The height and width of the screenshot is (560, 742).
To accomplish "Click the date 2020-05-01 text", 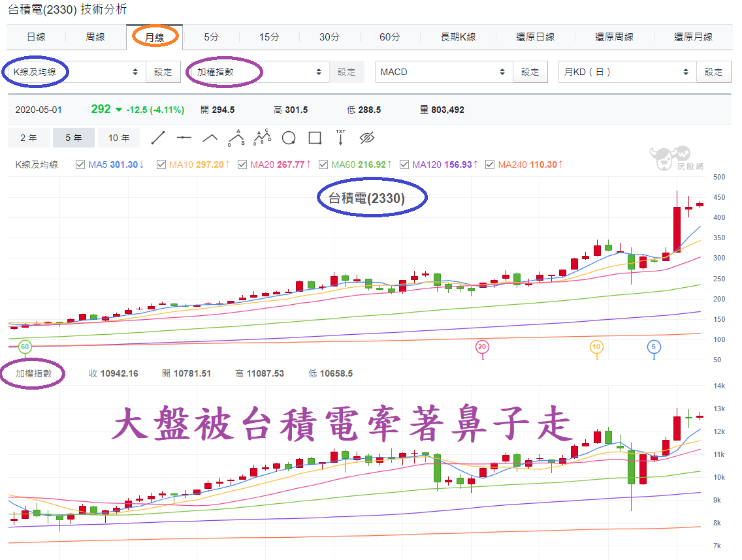I will click(39, 110).
